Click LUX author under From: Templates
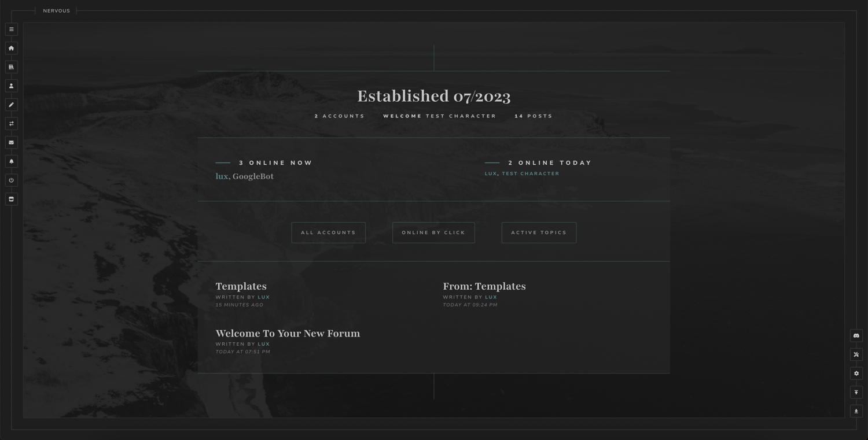Viewport: 868px width, 440px height. [491, 297]
